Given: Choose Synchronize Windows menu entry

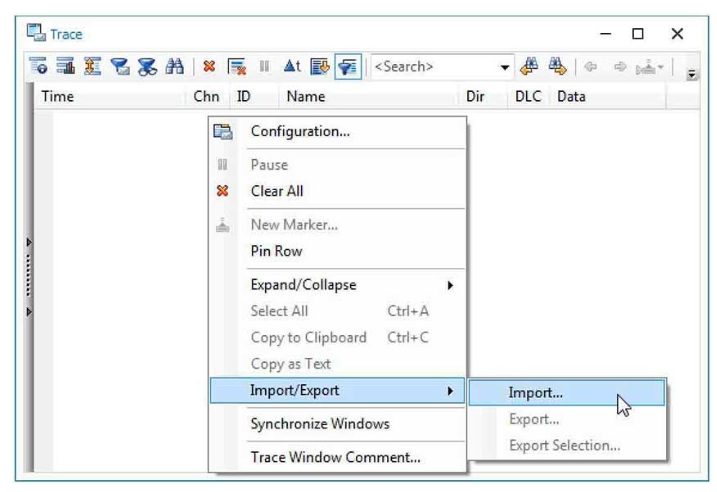Looking at the screenshot, I should (x=337, y=424).
